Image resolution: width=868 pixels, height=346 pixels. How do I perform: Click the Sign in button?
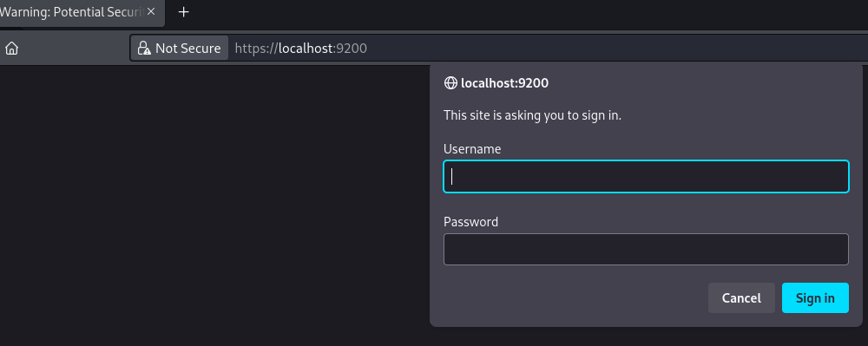point(815,298)
